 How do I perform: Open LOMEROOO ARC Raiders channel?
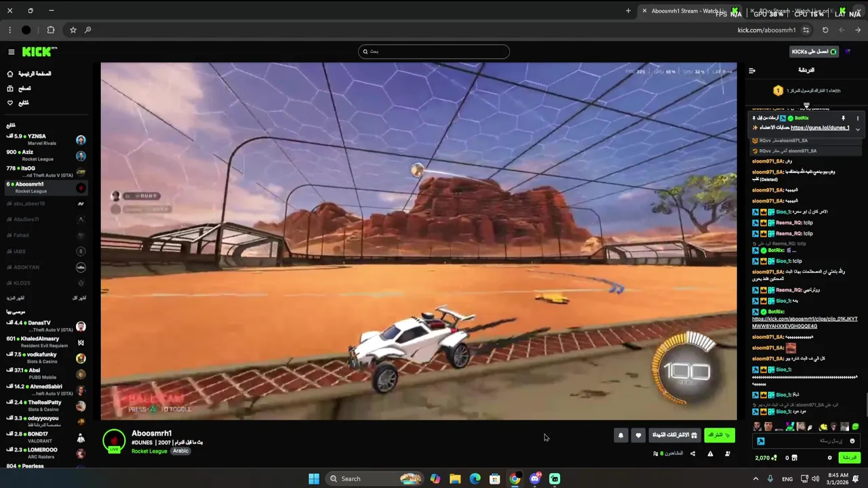pos(46,453)
